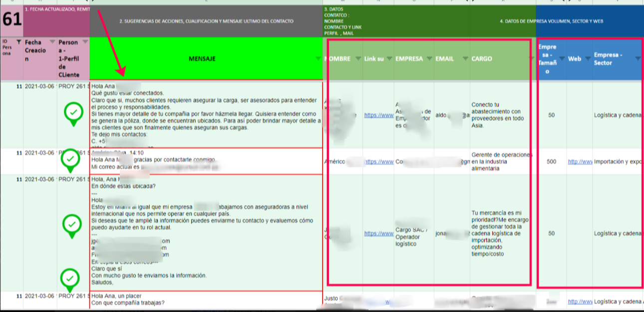Viewport: 644px width, 312px height.
Task: Select 'Logística y cadena' in the 'Conecto tu abastecimiento' row
Action: tap(618, 115)
